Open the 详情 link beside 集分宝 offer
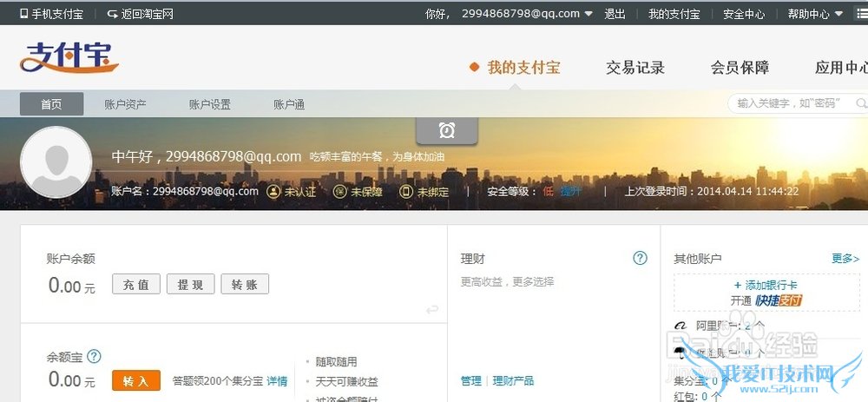Screen dimensions: 868x402 coord(278,381)
